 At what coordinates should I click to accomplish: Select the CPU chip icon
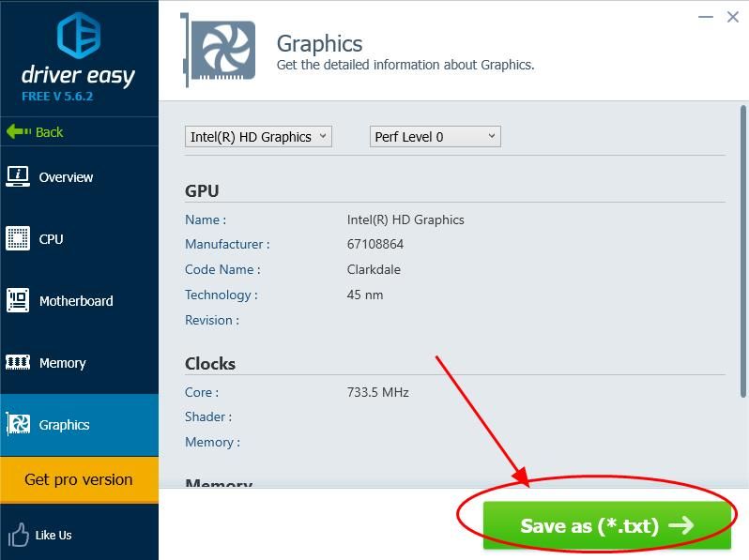pos(18,239)
